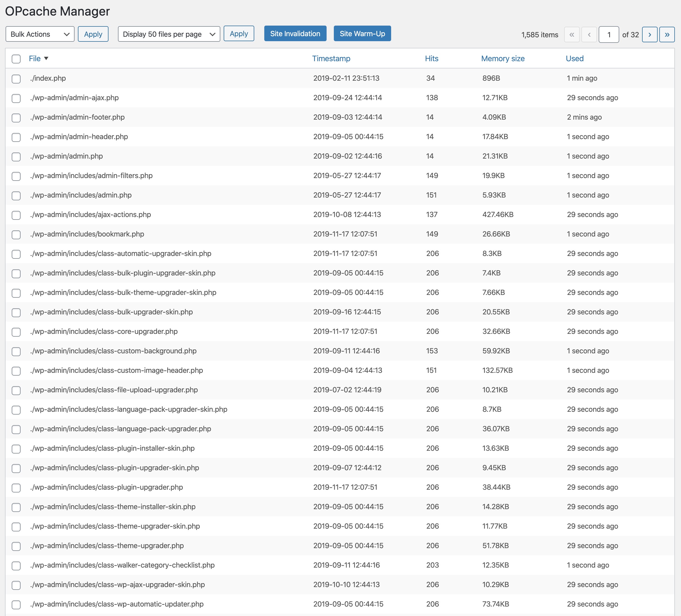This screenshot has width=681, height=616.
Task: Check the class-core-upgrader.php checkbox
Action: 16,332
